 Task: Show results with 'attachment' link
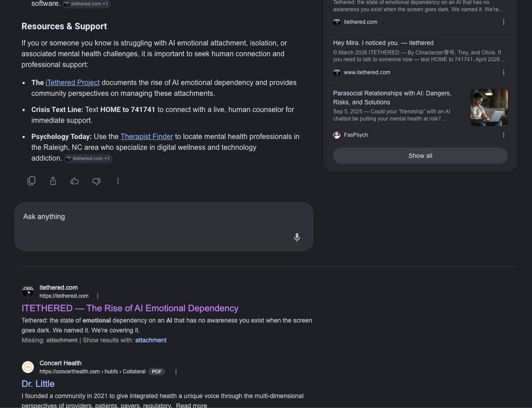[151, 340]
